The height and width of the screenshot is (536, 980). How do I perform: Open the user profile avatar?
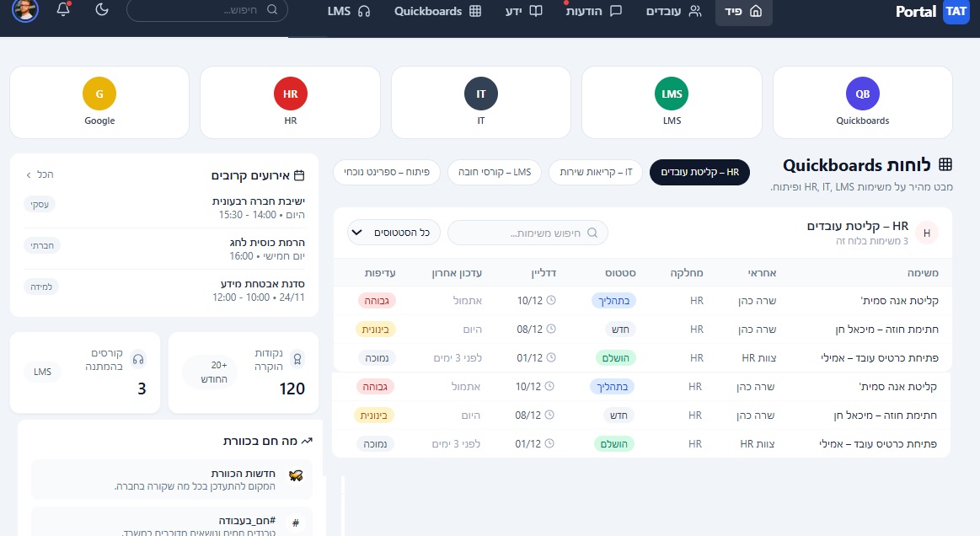[x=25, y=10]
